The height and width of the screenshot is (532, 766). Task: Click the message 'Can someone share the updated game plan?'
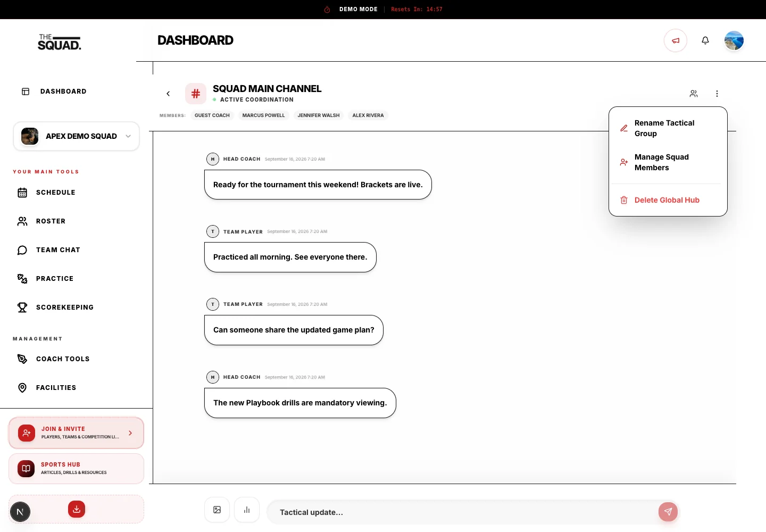point(294,330)
